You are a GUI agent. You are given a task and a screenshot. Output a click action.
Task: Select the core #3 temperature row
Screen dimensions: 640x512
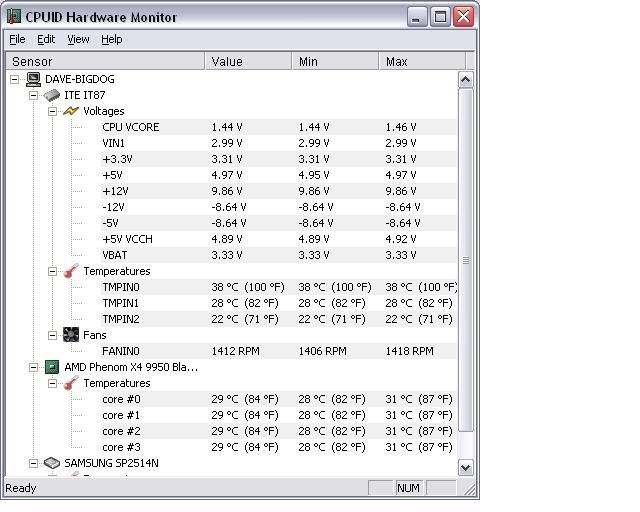pyautogui.click(x=279, y=447)
